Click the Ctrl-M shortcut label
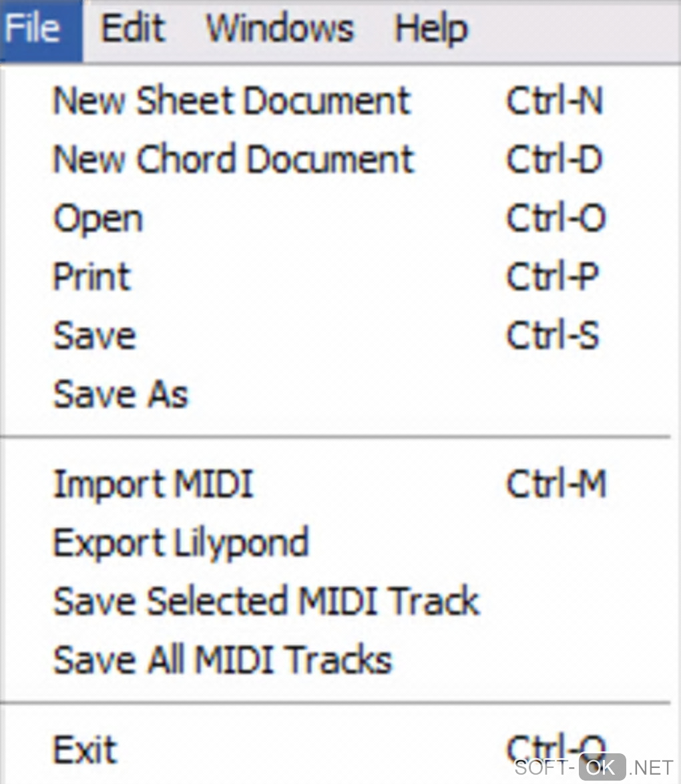Image resolution: width=681 pixels, height=784 pixels. tap(556, 484)
